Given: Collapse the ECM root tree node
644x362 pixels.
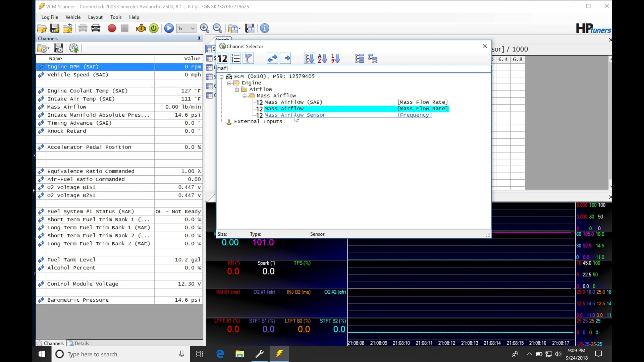Looking at the screenshot, I should 222,77.
